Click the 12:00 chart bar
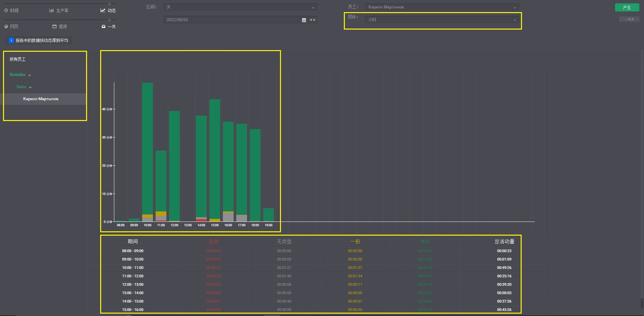Viewport: 644px width, 316px height. click(x=174, y=166)
